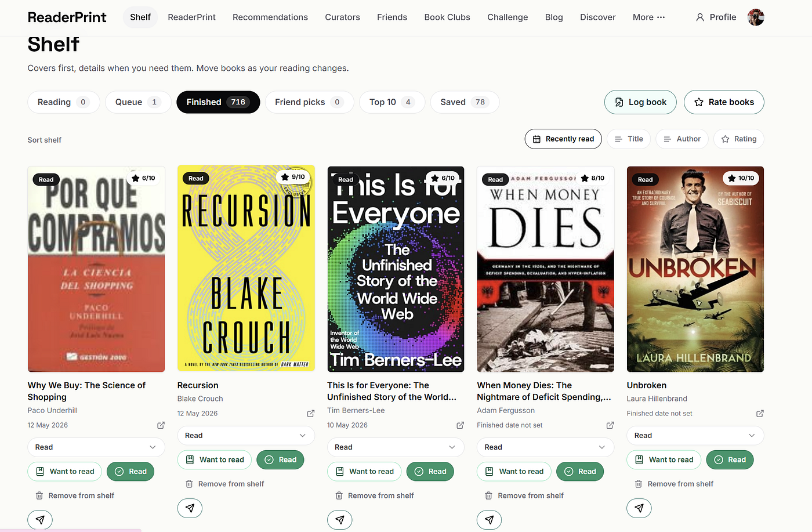Open the Top 10 tab
Viewport: 812px width, 532px height.
coord(393,102)
